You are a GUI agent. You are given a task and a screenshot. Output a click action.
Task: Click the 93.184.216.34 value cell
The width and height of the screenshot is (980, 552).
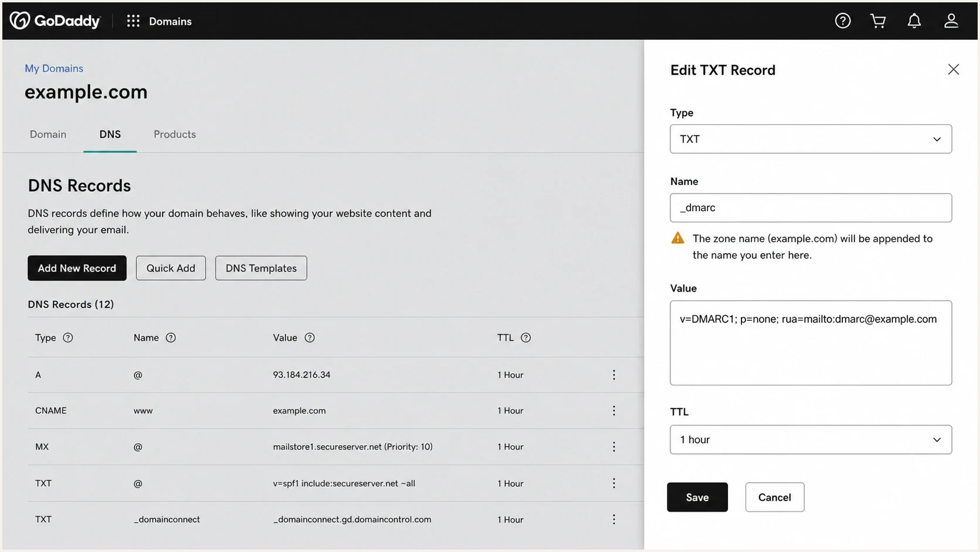point(302,375)
